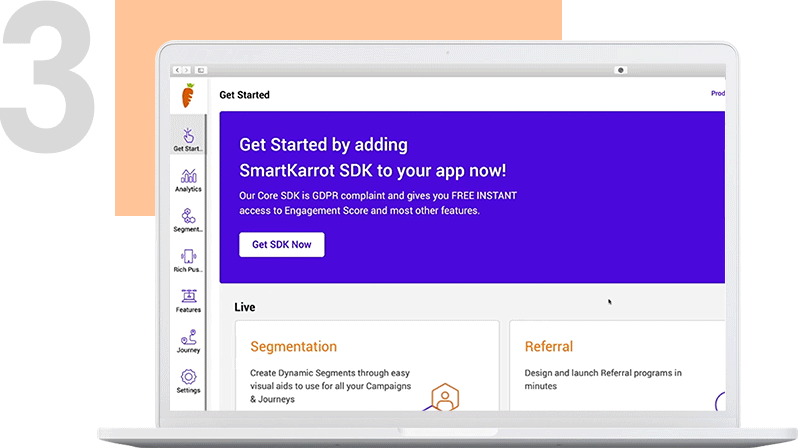
Task: Click the browser toolbar round dot button
Action: pyautogui.click(x=620, y=70)
